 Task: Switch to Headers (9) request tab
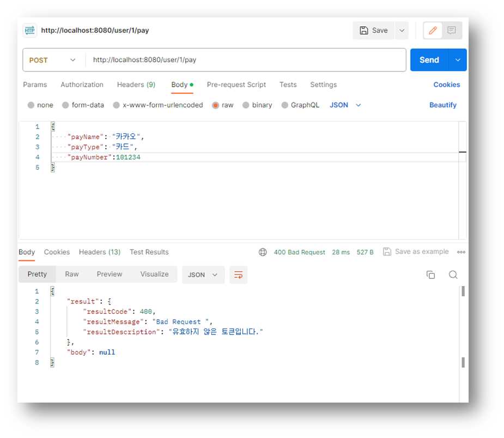pyautogui.click(x=136, y=85)
